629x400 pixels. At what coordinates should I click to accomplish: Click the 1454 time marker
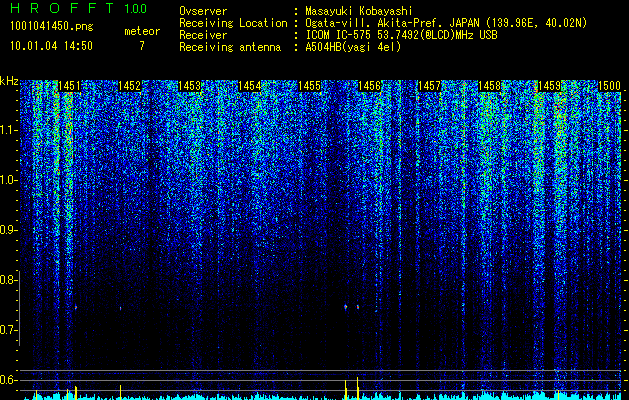pos(250,86)
